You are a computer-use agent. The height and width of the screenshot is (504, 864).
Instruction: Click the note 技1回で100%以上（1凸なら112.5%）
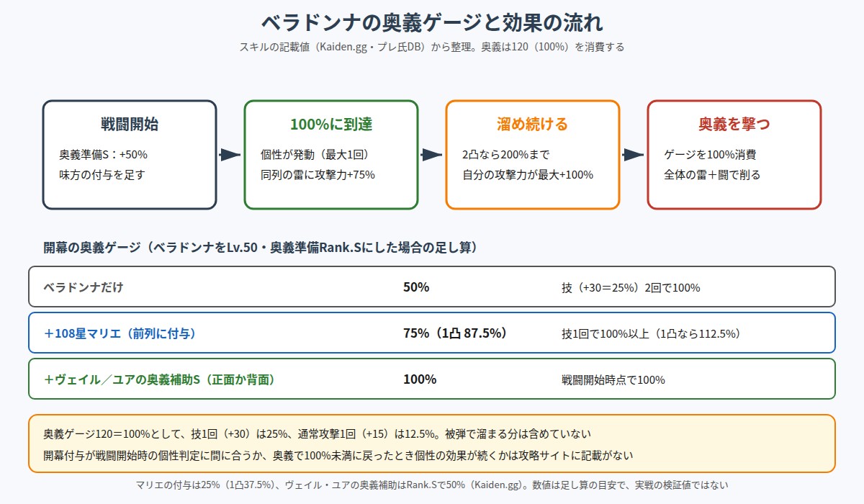[651, 333]
